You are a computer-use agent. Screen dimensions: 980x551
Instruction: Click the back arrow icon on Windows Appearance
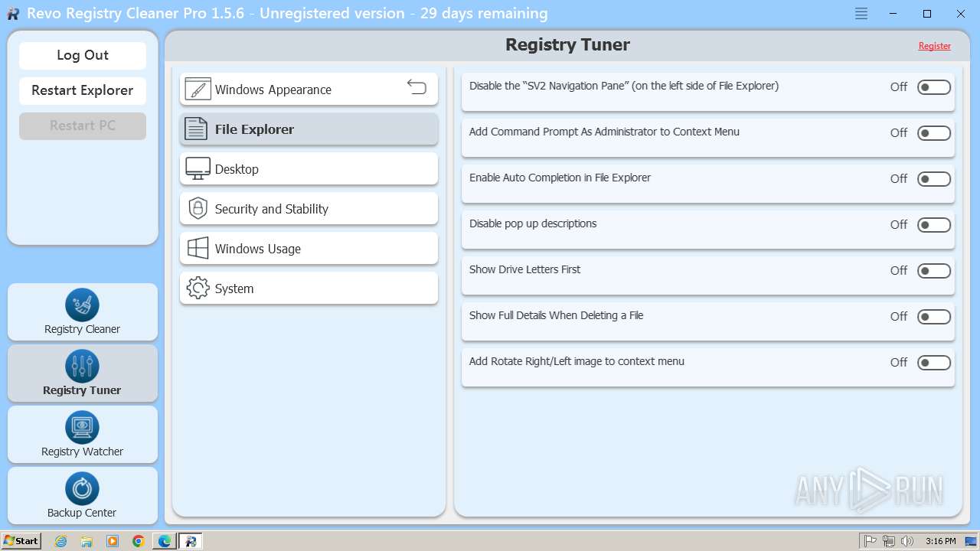(416, 86)
